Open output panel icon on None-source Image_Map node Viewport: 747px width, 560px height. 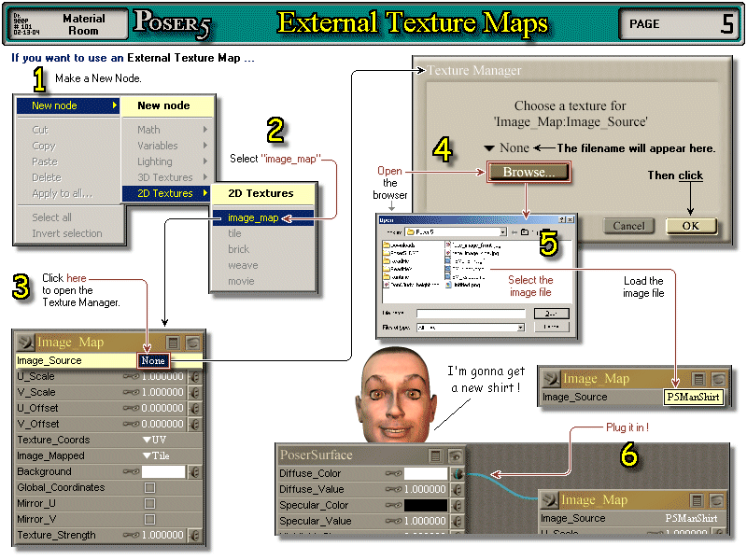[x=173, y=343]
